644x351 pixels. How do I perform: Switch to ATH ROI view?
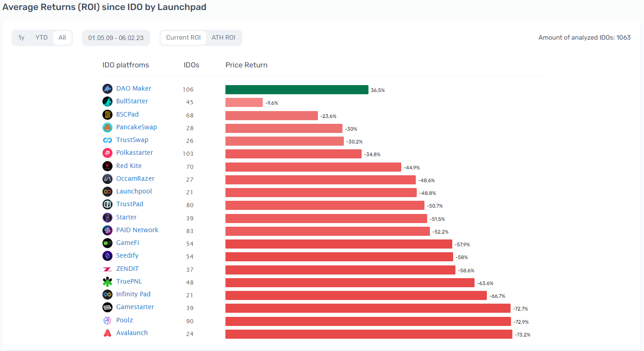click(x=223, y=38)
